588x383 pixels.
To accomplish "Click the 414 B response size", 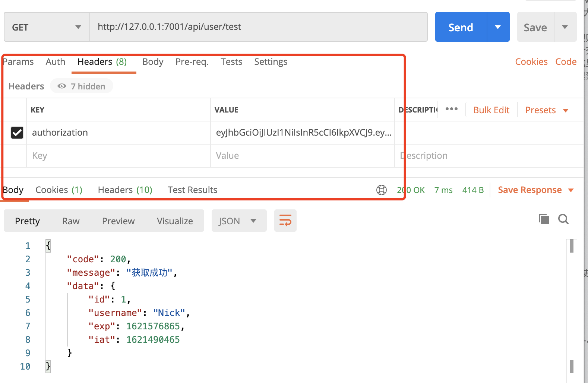I will point(473,190).
